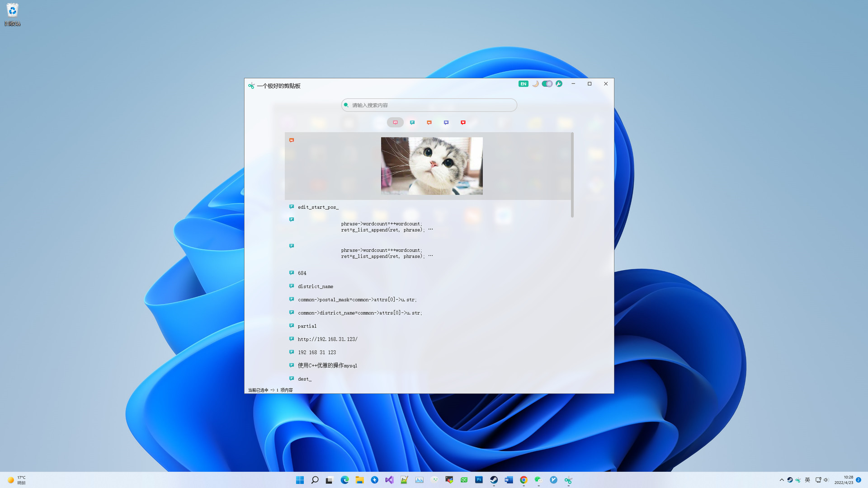
Task: Switch to dark mode with the moon icon
Action: tap(535, 84)
